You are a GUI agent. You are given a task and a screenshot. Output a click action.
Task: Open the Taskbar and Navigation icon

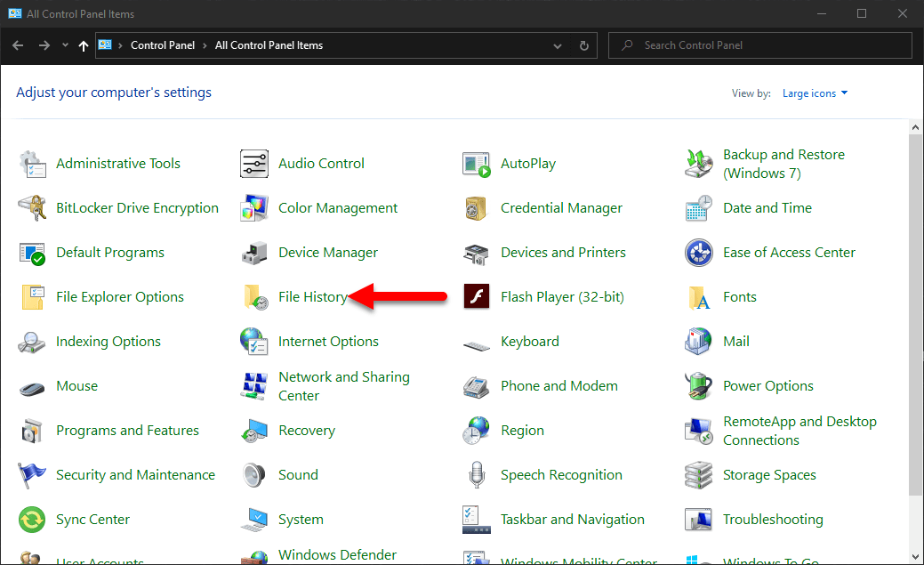coord(477,521)
